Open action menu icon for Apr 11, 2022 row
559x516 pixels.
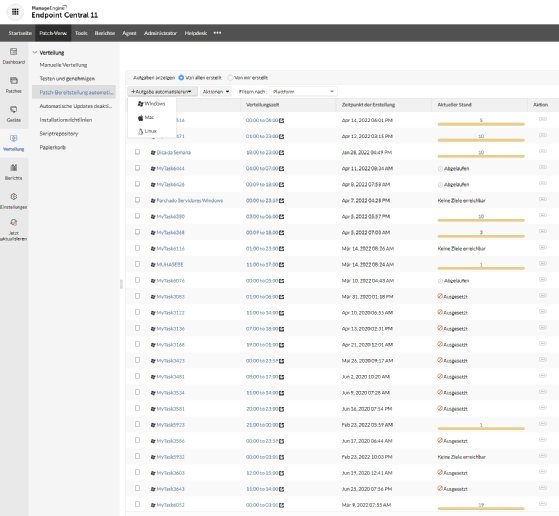[543, 167]
